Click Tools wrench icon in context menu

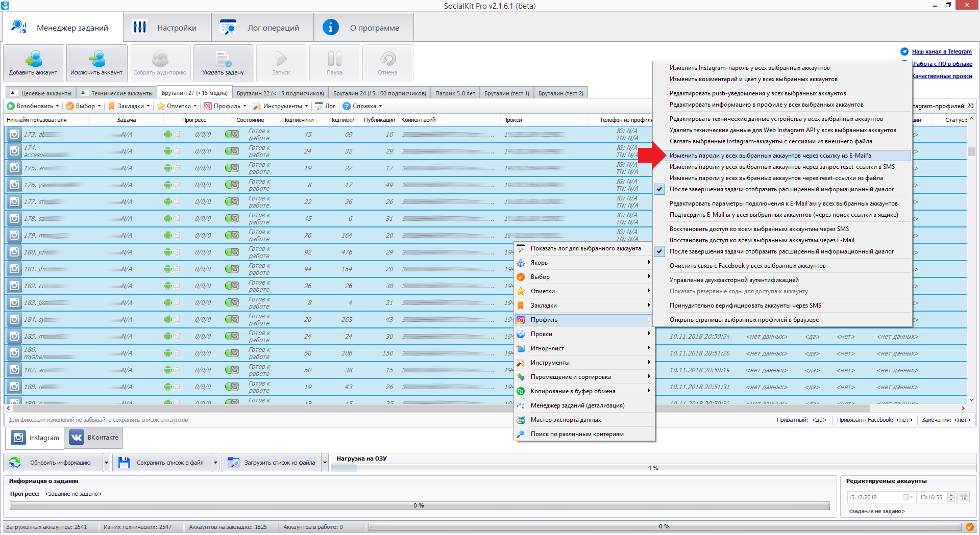(x=521, y=363)
